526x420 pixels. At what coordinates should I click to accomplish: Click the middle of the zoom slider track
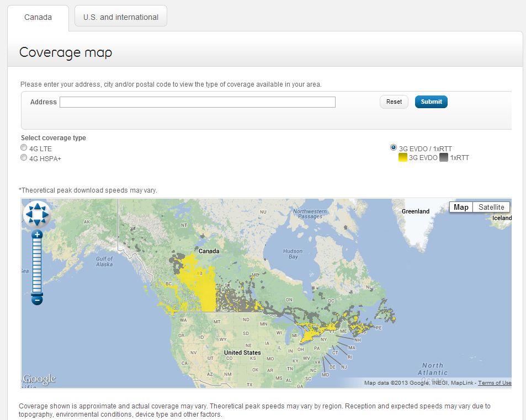point(37,267)
